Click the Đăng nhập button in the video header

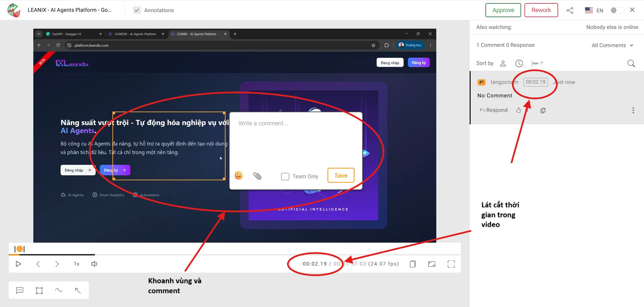pyautogui.click(x=390, y=63)
